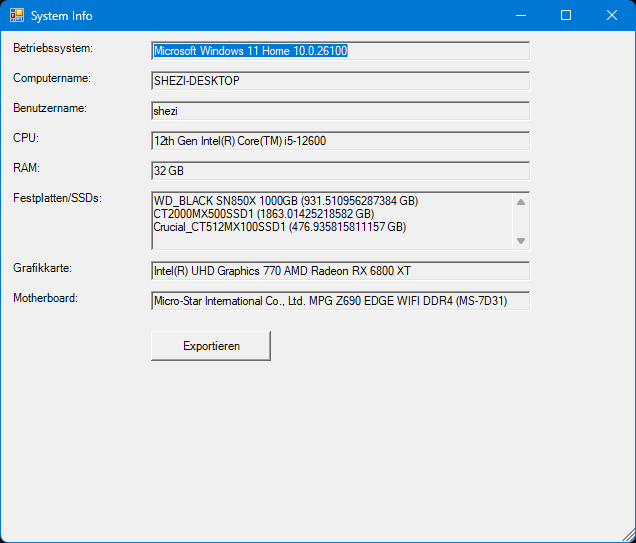Viewport: 636px width, 543px height.
Task: Click the System Info title bar text
Action: (x=62, y=16)
